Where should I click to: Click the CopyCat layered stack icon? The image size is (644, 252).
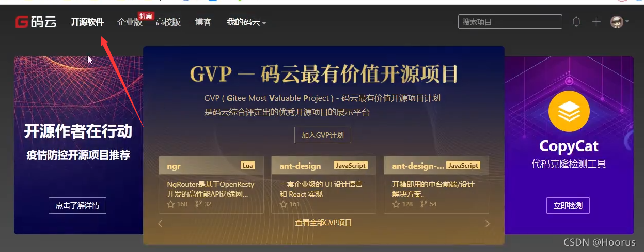pos(569,111)
